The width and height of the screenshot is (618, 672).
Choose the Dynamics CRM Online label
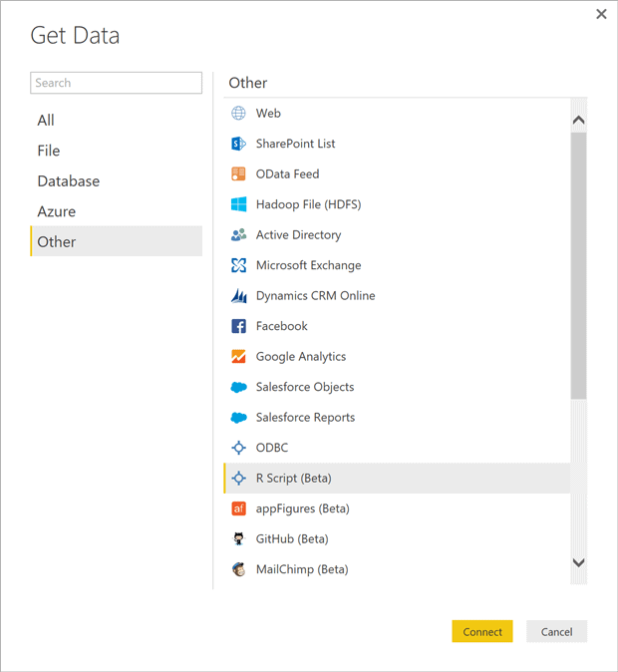pos(315,296)
